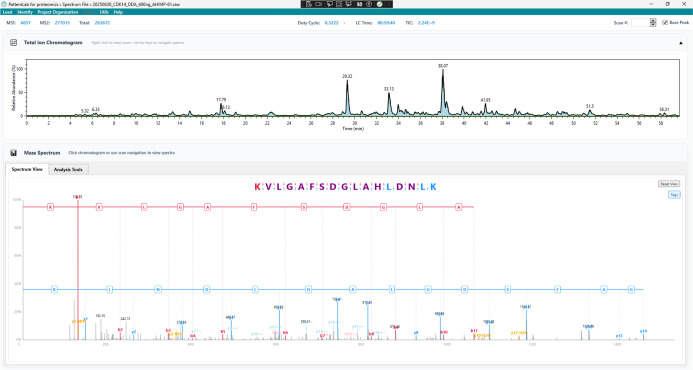Open the Project Organization menu
This screenshot has width=693, height=370.
pyautogui.click(x=57, y=12)
